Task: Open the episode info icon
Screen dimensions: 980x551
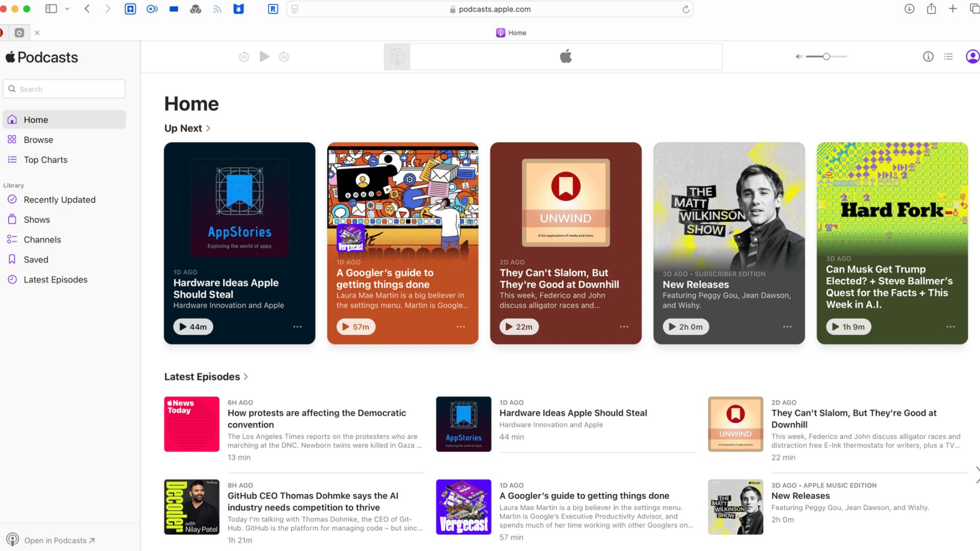Action: click(928, 57)
